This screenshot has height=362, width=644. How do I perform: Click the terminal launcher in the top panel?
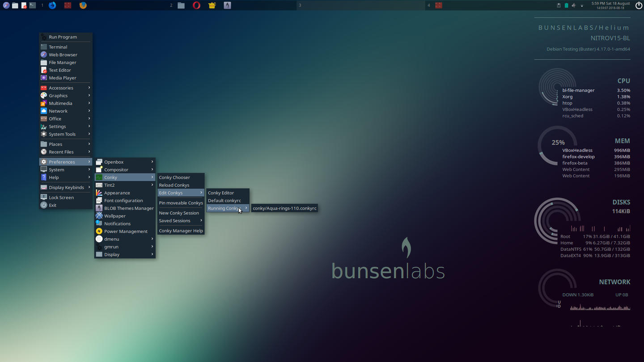(33, 5)
